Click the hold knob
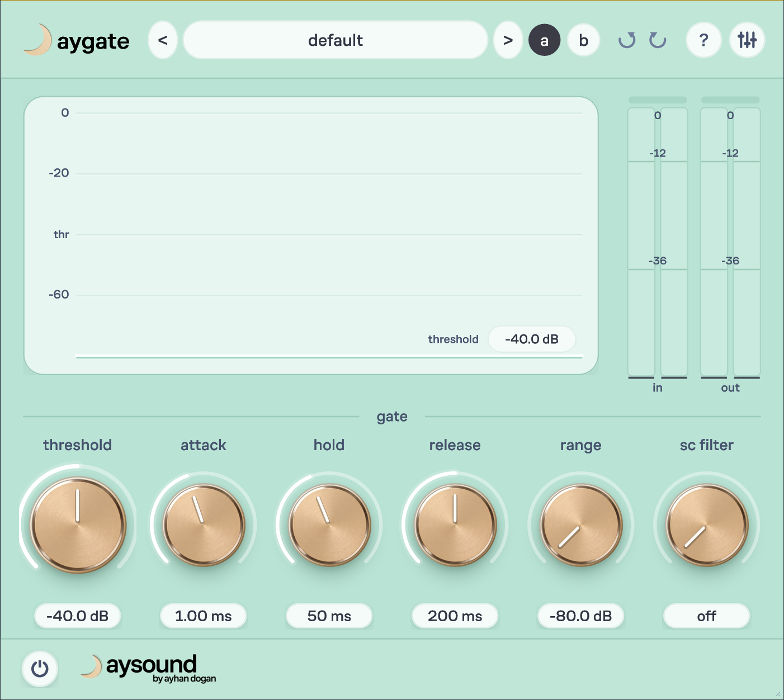Screen dimensions: 784x700 coord(329,525)
